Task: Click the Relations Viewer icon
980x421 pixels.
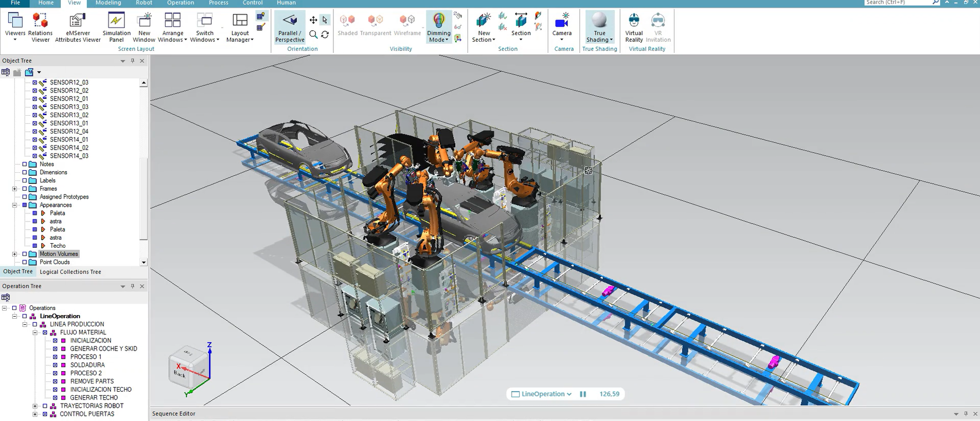Action: point(40,27)
